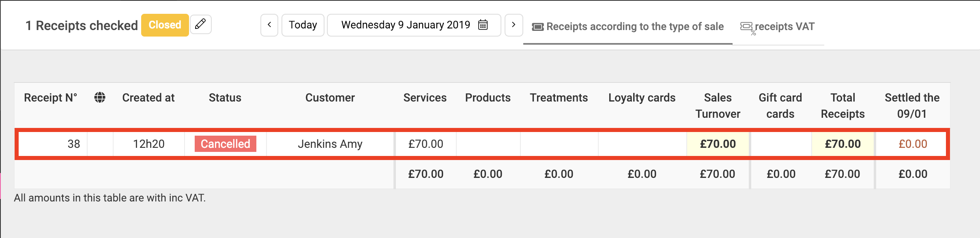Click customer Jenkins Amy
980x238 pixels.
[x=330, y=144]
